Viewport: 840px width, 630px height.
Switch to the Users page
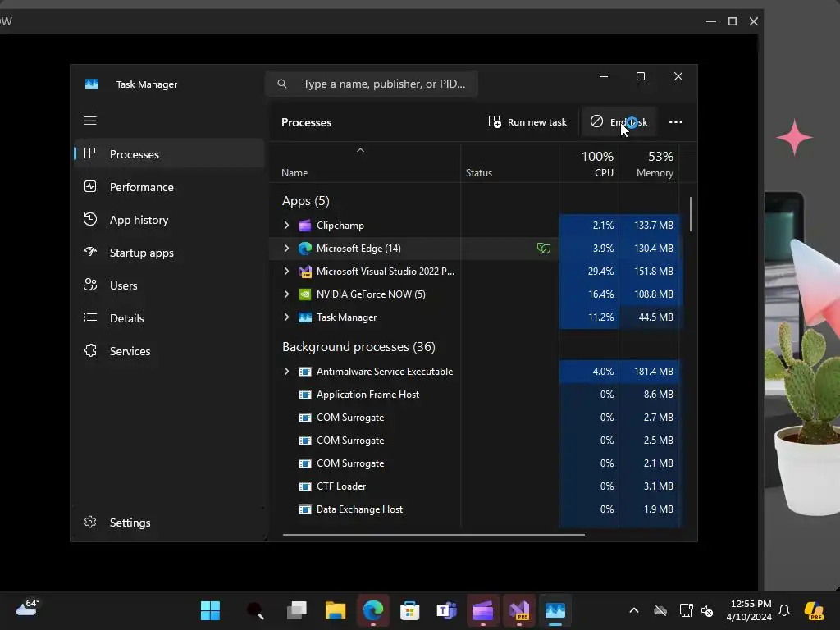pos(169,285)
